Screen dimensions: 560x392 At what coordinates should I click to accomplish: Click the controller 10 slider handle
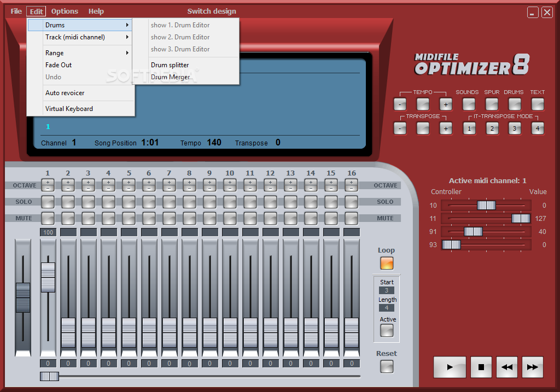(x=486, y=205)
